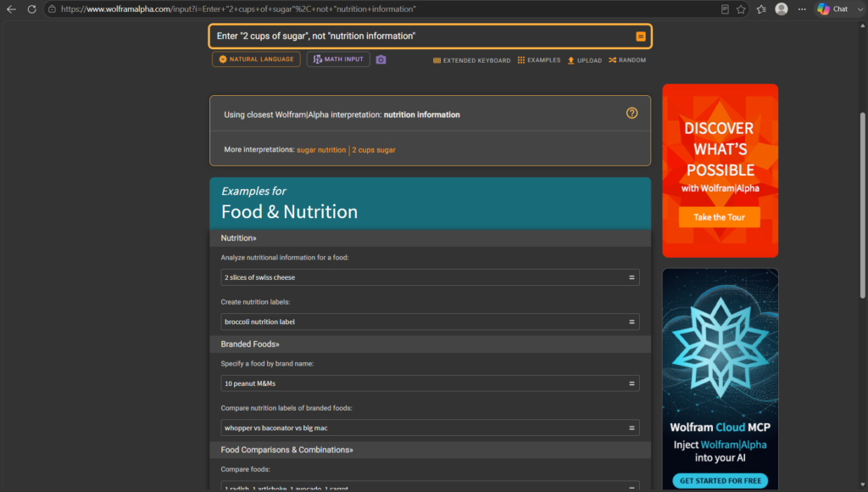Select 'whopper vs baconator vs big mac' example
This screenshot has height=492, width=868.
(430, 428)
